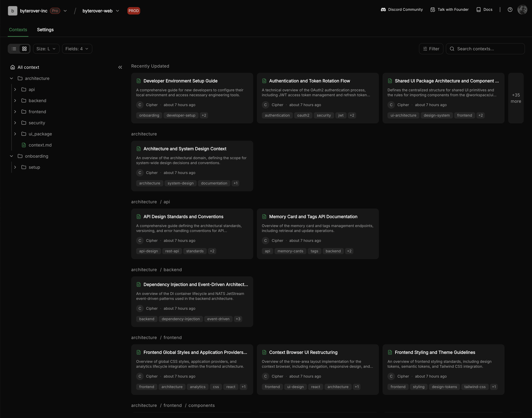This screenshot has height=418, width=532.
Task: Click the All context home icon
Action: (x=13, y=67)
